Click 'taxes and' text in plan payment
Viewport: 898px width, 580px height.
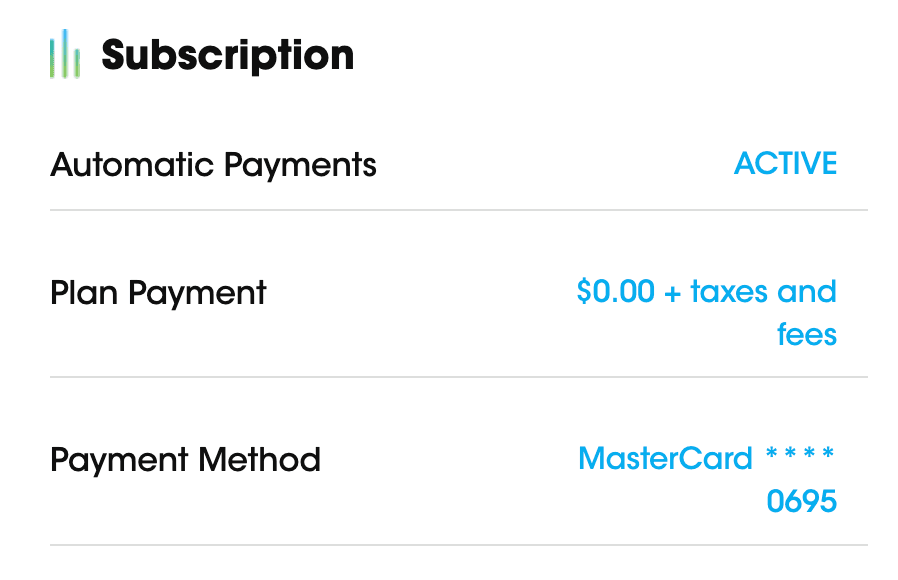click(x=763, y=292)
